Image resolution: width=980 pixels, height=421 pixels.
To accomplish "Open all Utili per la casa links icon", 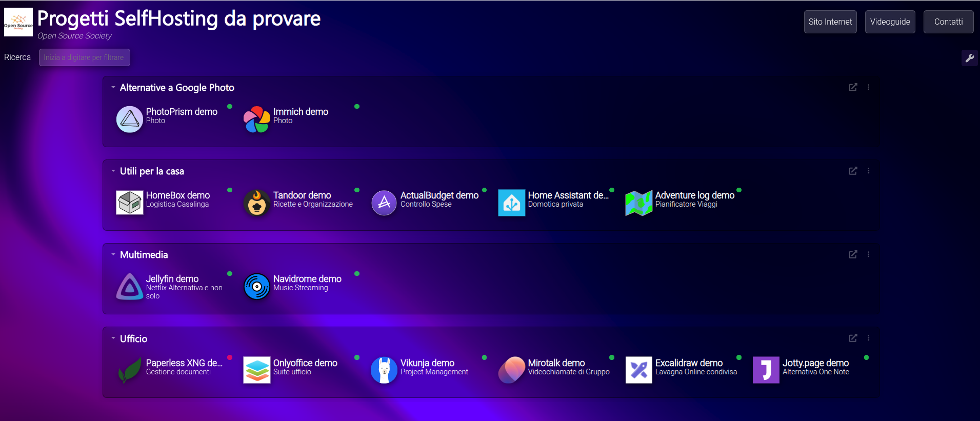I will point(853,171).
